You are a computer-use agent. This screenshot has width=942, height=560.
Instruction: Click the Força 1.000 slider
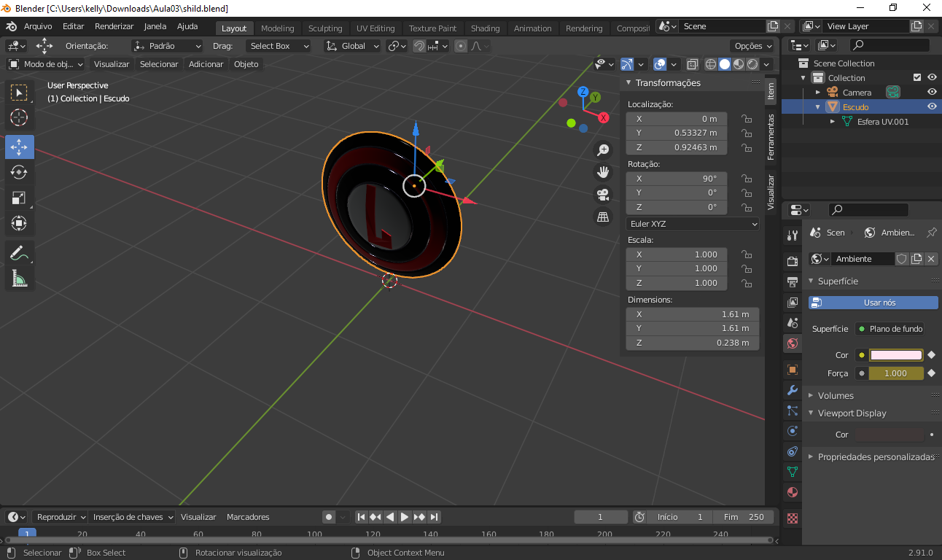click(896, 373)
